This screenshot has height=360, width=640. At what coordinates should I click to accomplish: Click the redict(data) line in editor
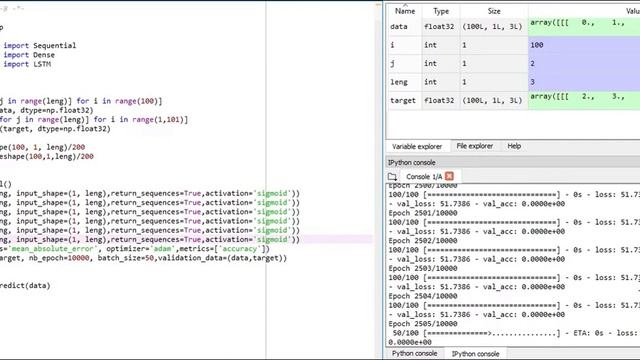click(x=25, y=286)
